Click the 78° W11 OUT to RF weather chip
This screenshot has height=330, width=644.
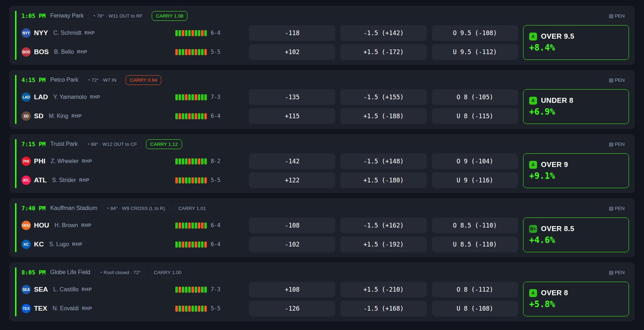point(118,16)
